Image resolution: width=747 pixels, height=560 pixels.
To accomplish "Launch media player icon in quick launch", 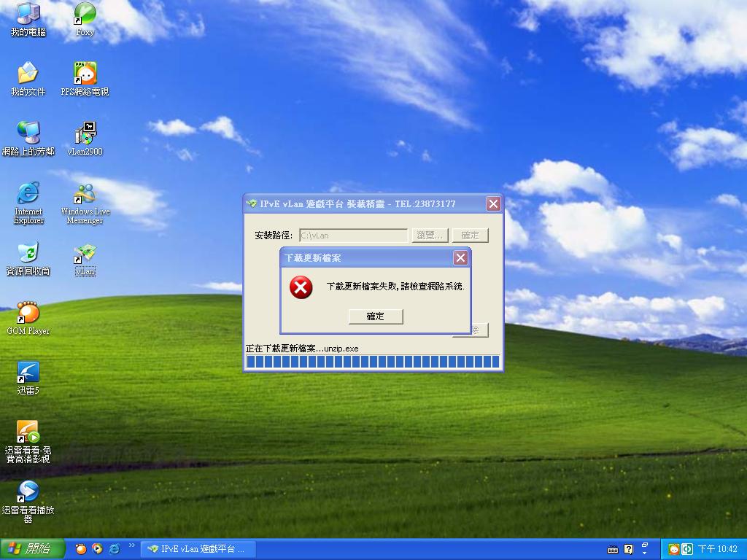I will coord(97,549).
